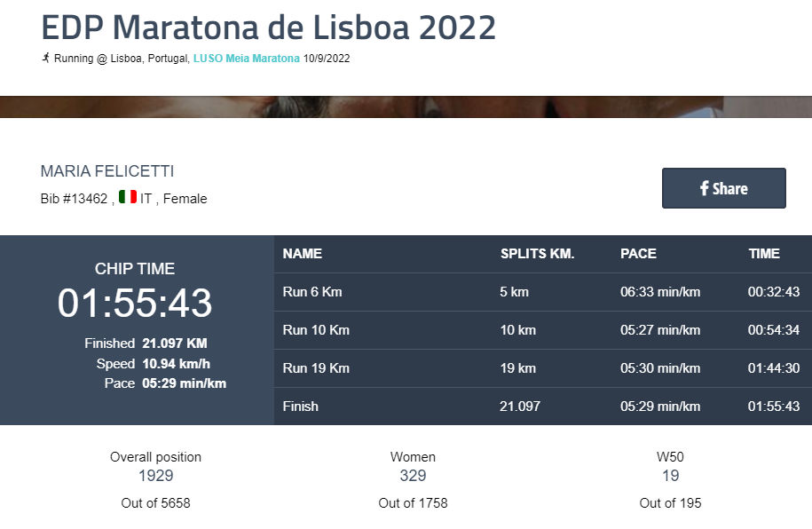Viewport: 812px width, 529px height.
Task: Click the chip time 01:55:43
Action: [x=135, y=304]
